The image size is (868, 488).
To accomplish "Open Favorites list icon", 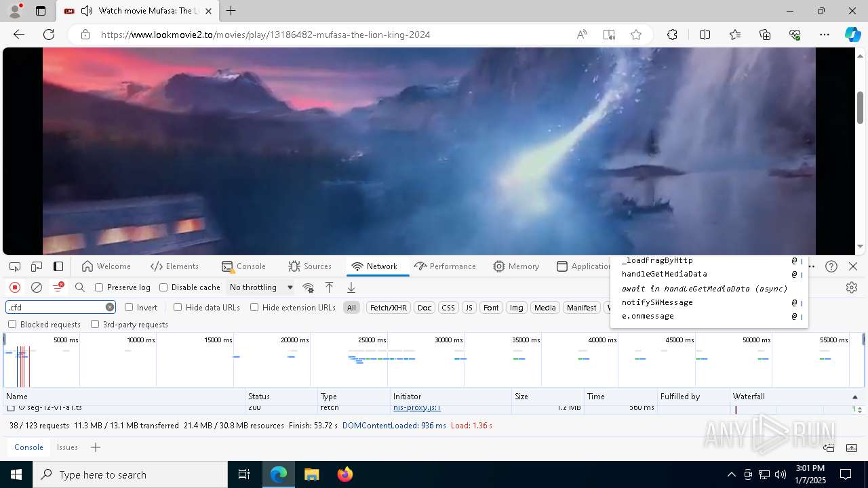I will tap(735, 35).
